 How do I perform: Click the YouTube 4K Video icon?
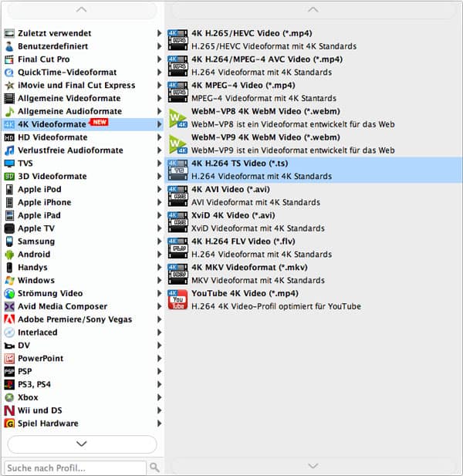(x=177, y=300)
